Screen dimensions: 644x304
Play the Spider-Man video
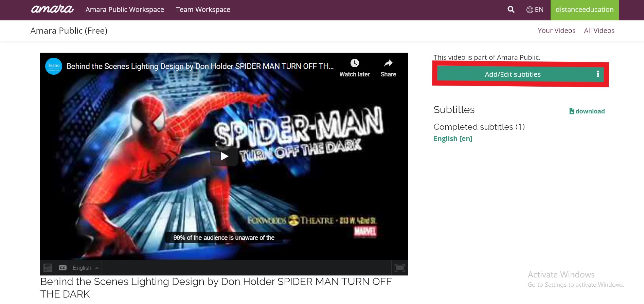point(224,156)
